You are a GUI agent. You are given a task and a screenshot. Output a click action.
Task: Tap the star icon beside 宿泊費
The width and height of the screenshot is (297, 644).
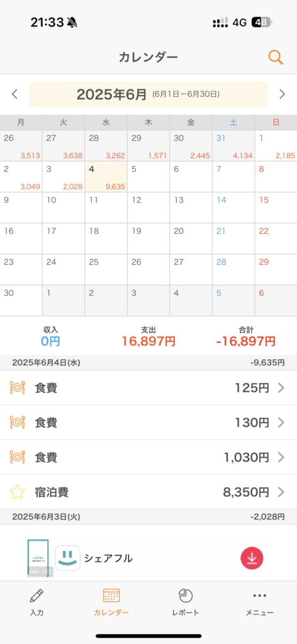[x=17, y=492]
